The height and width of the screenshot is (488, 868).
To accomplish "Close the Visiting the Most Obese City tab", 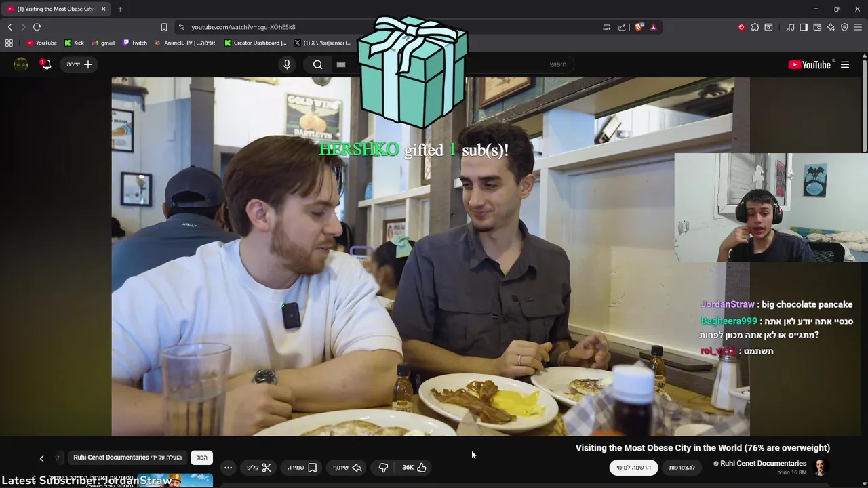I will [103, 9].
